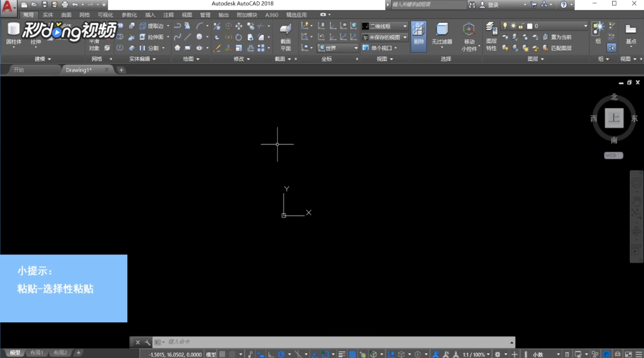Expand the Draw (绘图) panel
This screenshot has height=358, width=644.
pyautogui.click(x=191, y=59)
